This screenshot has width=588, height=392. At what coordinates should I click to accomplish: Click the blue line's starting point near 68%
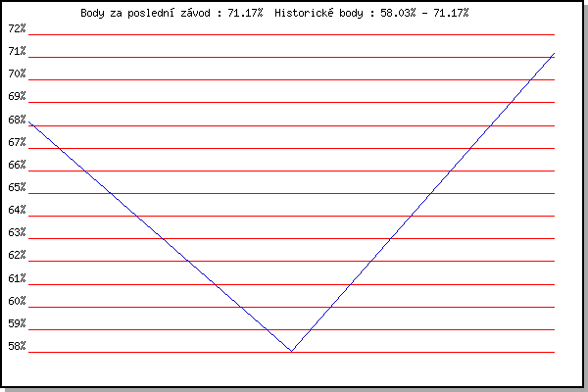pyautogui.click(x=29, y=122)
